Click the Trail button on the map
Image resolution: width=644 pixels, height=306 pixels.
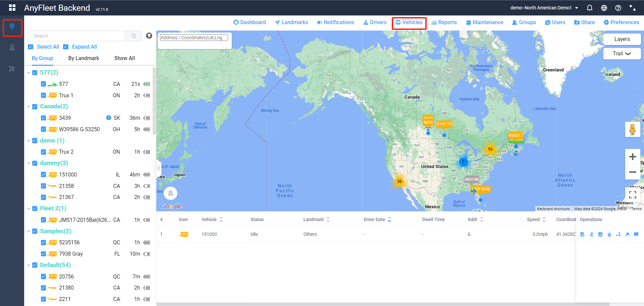pos(622,54)
